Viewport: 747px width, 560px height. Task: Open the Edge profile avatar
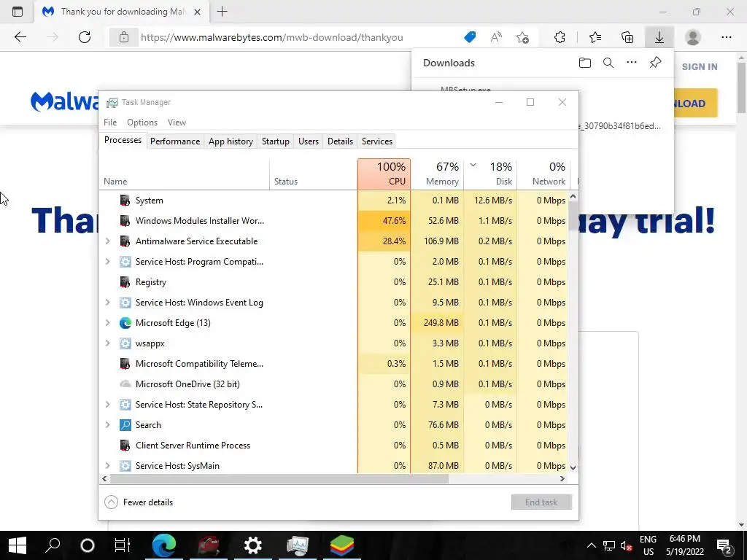click(x=693, y=37)
